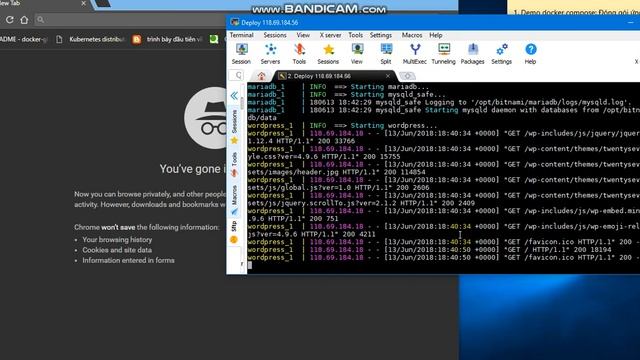Open the 'ADME - docker' bookmark
The width and height of the screenshot is (640, 360).
[x=24, y=39]
